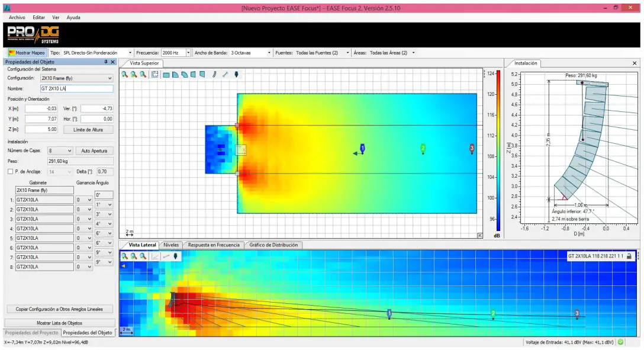Screen dimensions: 644x350
Task: Open the Ancho de Banda dropdown
Action: (269, 53)
